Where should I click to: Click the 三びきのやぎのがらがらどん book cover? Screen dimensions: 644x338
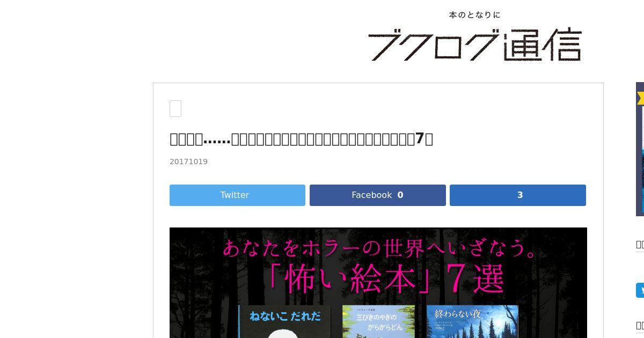tap(378, 322)
